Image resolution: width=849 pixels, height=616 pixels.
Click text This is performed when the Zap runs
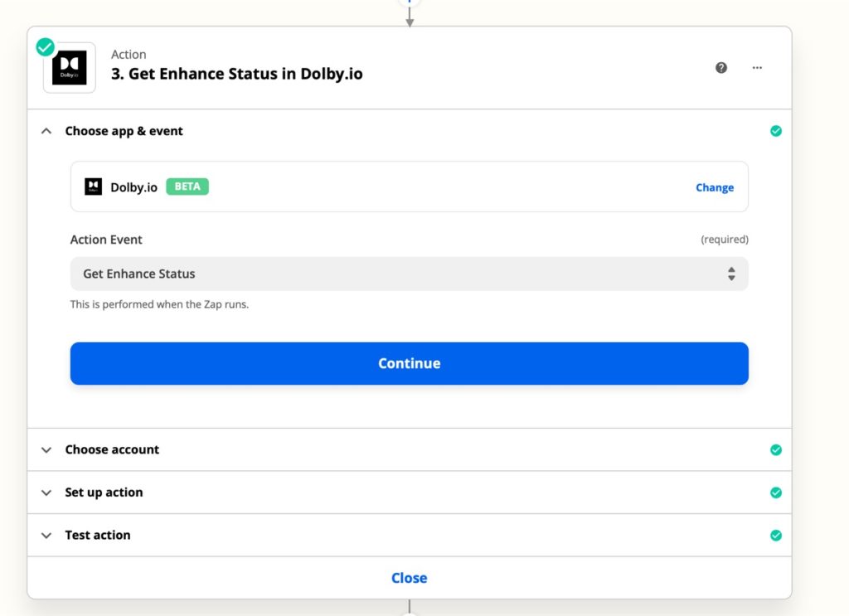click(159, 304)
